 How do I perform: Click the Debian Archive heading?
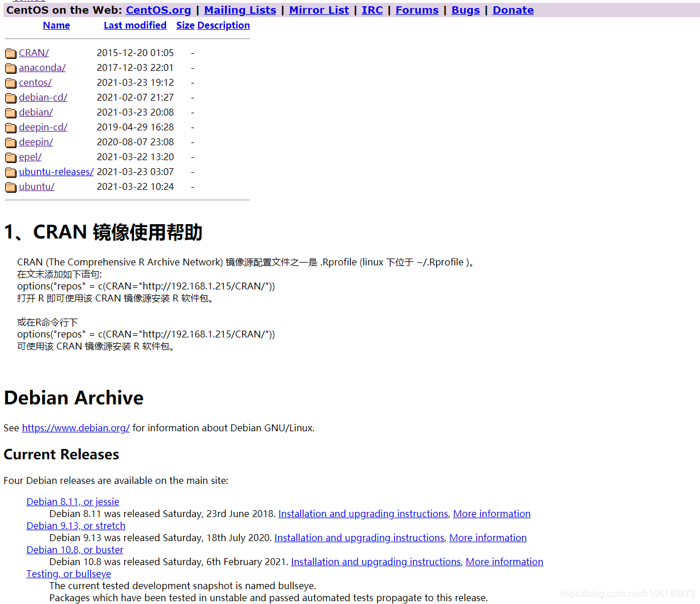(x=74, y=398)
